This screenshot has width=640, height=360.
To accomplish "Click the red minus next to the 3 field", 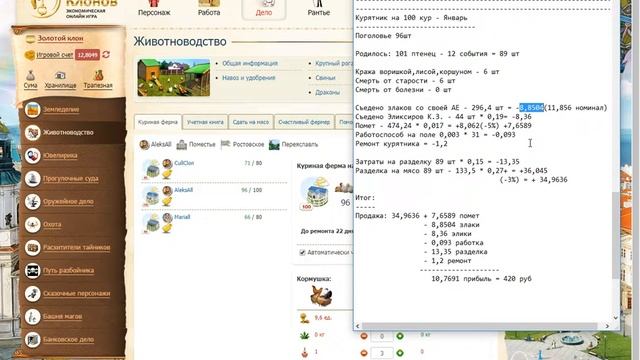I will [x=364, y=353].
